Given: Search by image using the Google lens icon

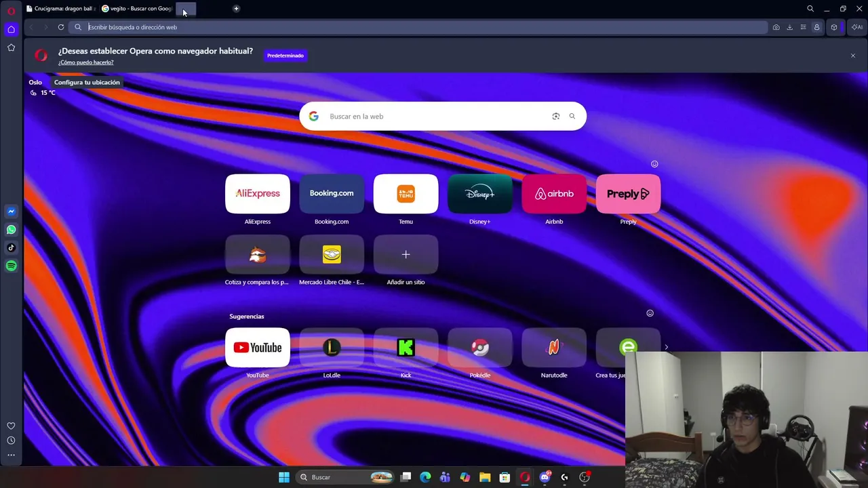Looking at the screenshot, I should point(556,117).
